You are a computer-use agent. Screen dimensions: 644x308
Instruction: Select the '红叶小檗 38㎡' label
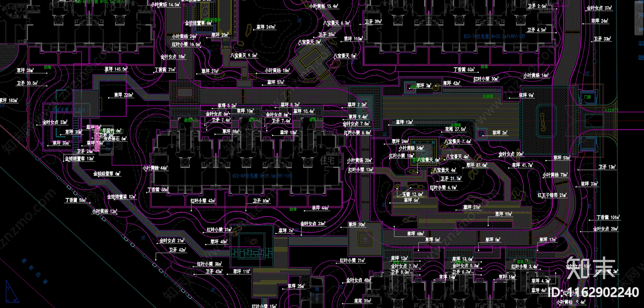210,264
